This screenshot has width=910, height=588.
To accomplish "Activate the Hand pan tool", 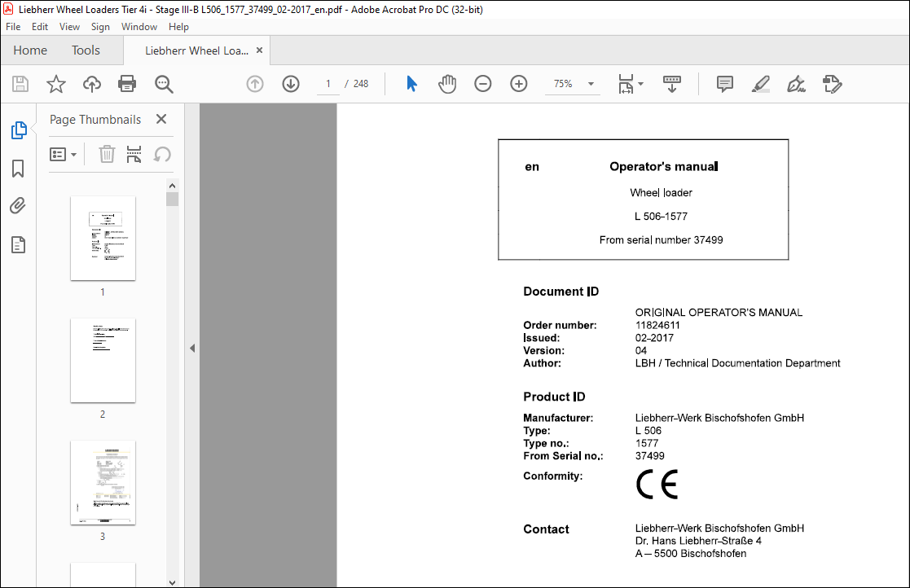I will click(x=447, y=84).
